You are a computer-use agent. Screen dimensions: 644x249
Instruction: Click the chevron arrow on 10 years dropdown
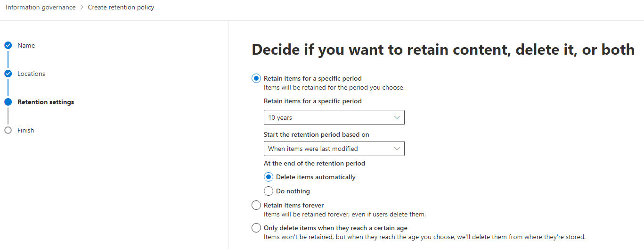pyautogui.click(x=397, y=117)
